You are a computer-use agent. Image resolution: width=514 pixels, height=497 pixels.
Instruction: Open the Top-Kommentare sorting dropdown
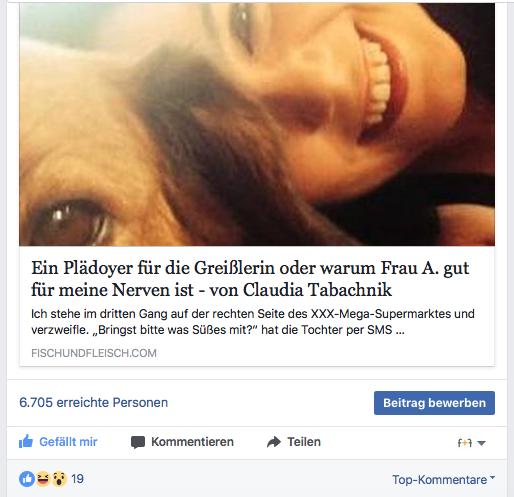(x=443, y=480)
